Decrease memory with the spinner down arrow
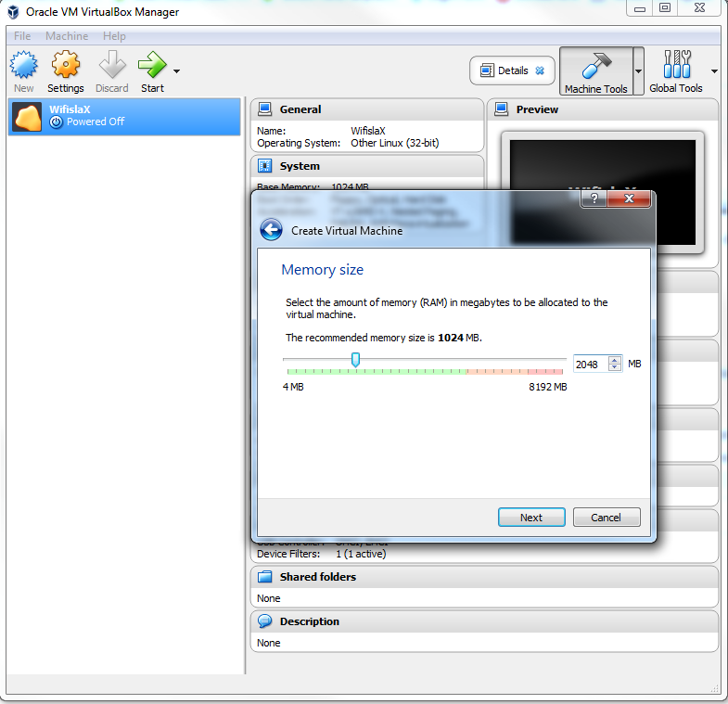The height and width of the screenshot is (704, 728). point(615,368)
